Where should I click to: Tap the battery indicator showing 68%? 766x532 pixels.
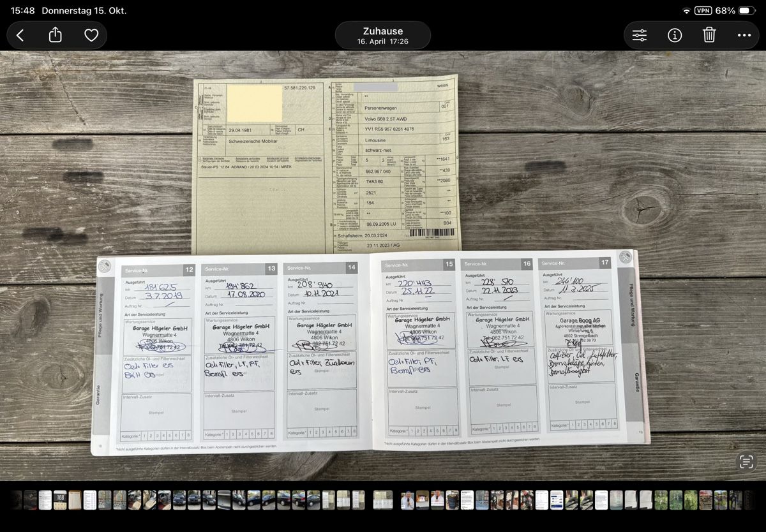coord(735,11)
